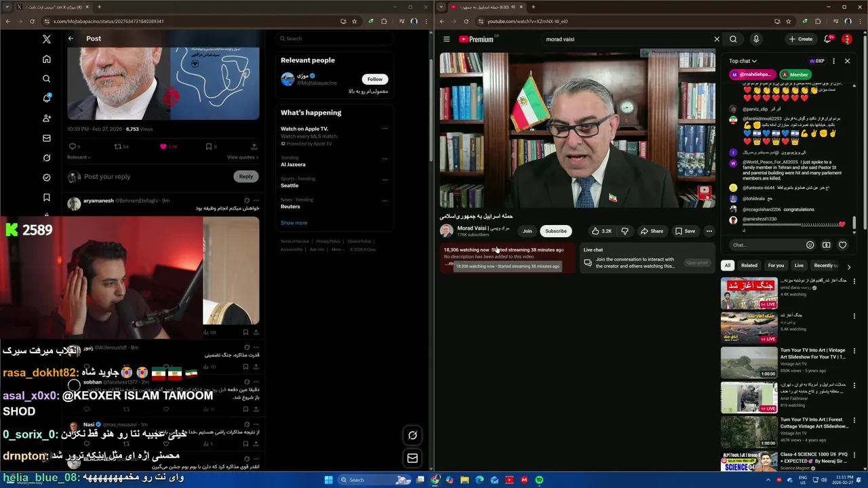Subscribe to Morad Vaisi

click(x=556, y=231)
